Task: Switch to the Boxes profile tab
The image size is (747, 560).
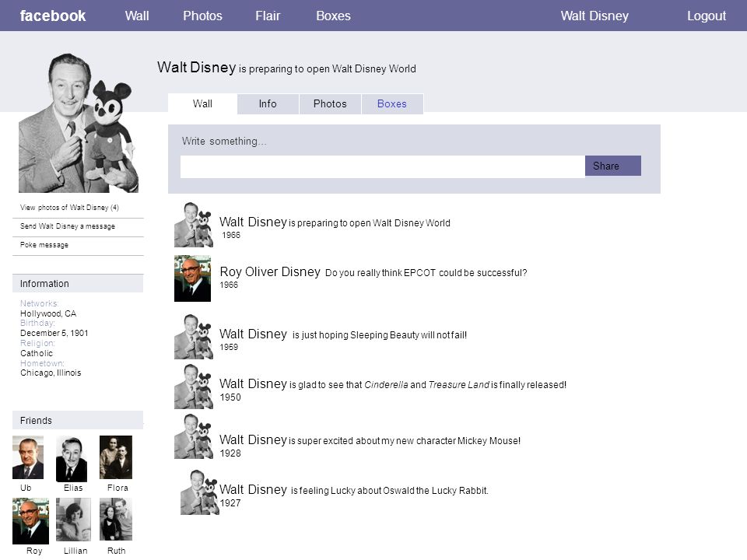Action: (392, 103)
